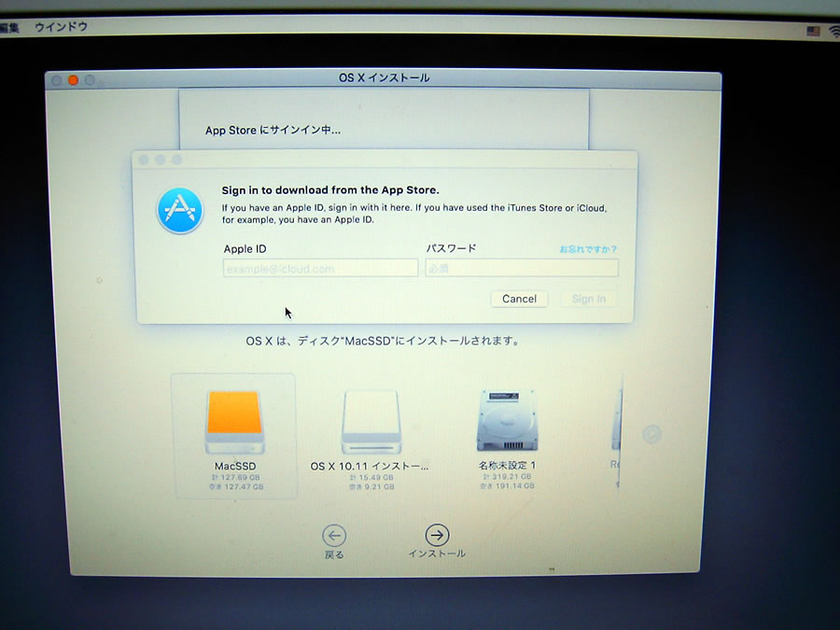Open the ウインドウ menu

tap(61, 27)
